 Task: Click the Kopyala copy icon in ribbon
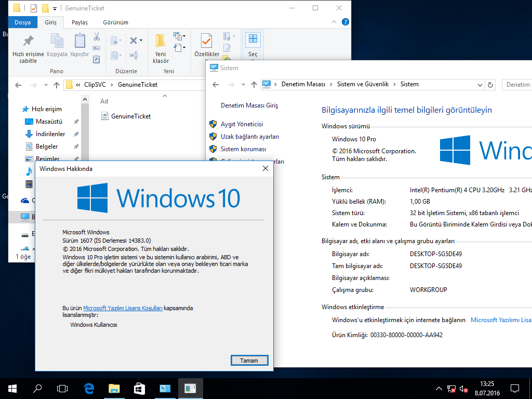(x=57, y=45)
